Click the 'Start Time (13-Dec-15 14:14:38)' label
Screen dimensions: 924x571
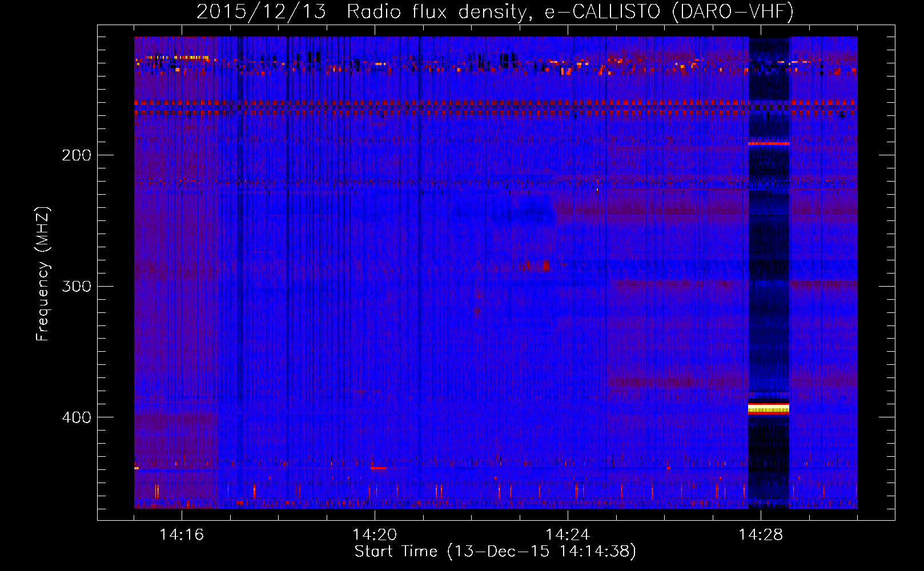pyautogui.click(x=495, y=552)
